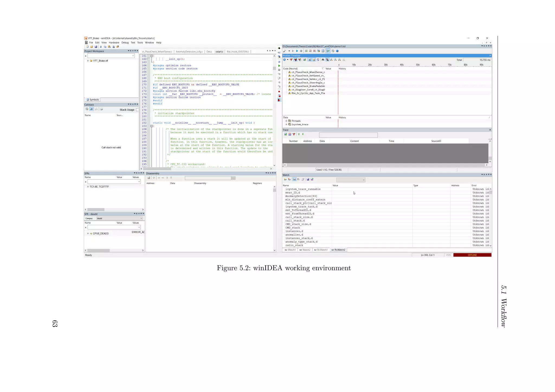Select the Watch1 tab

click(290, 250)
